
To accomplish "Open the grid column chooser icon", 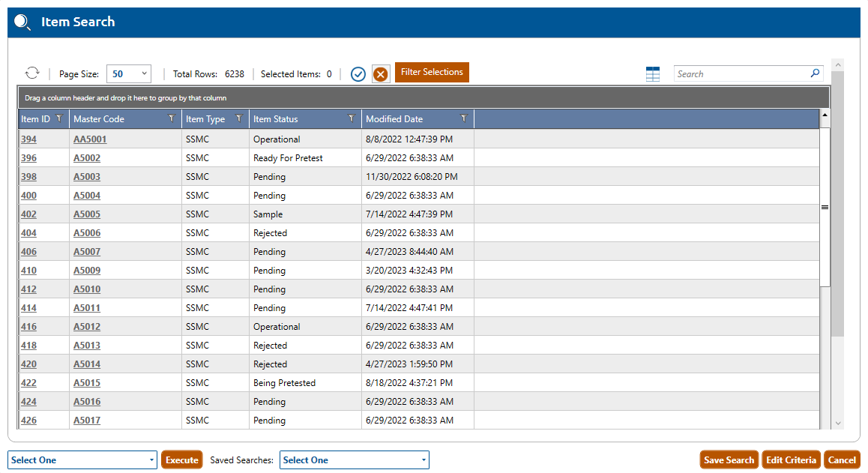I will pos(653,74).
